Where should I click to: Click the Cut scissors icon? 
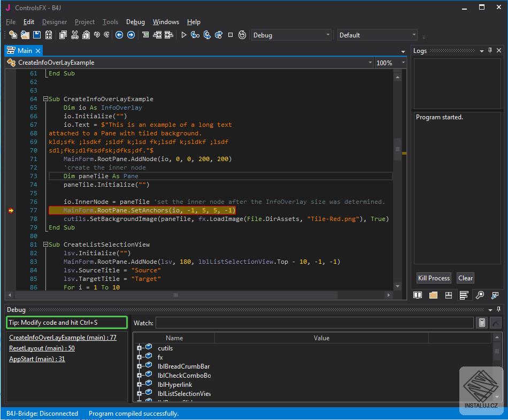[x=74, y=35]
